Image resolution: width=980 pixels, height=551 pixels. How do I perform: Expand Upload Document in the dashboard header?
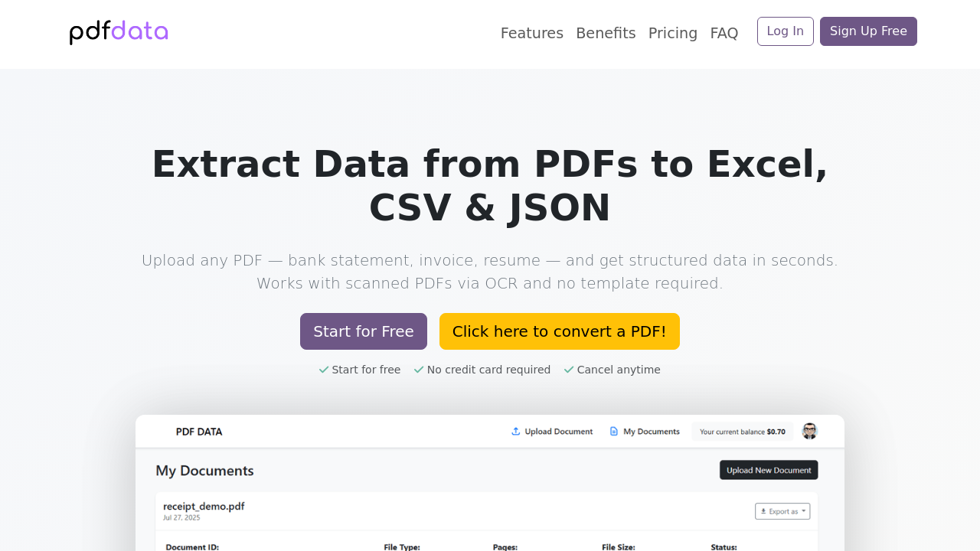(x=552, y=431)
